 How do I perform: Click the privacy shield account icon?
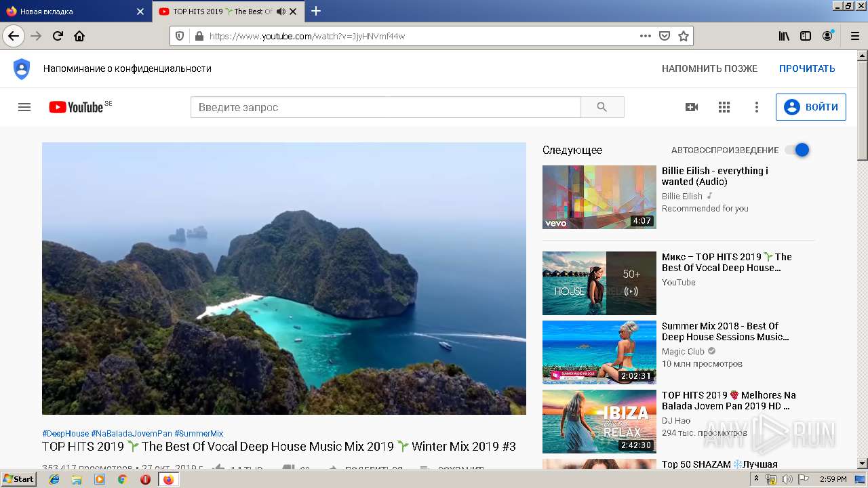pos(22,68)
